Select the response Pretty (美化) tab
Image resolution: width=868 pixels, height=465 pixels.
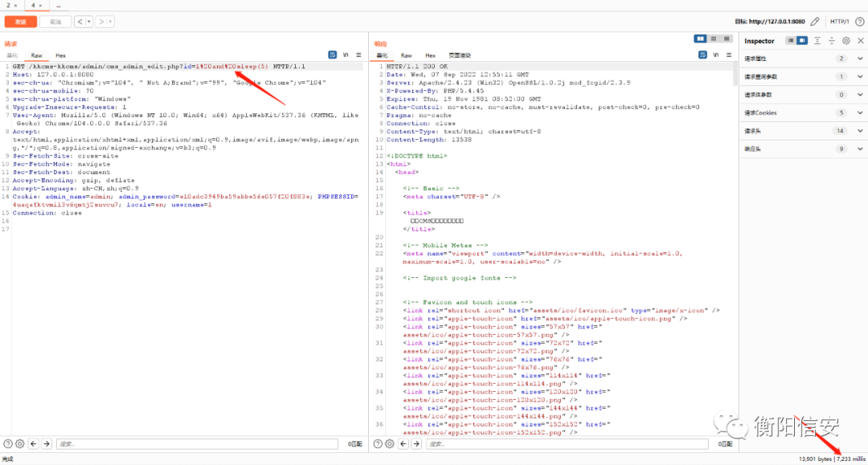click(x=382, y=55)
